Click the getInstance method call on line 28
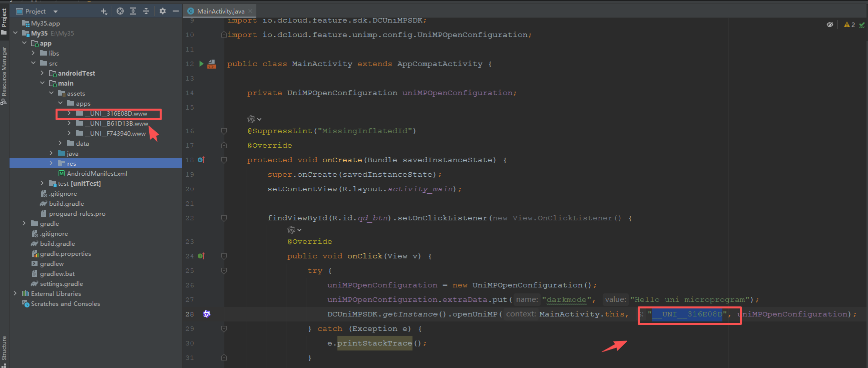Screen dimensions: 868x368 (x=410, y=314)
